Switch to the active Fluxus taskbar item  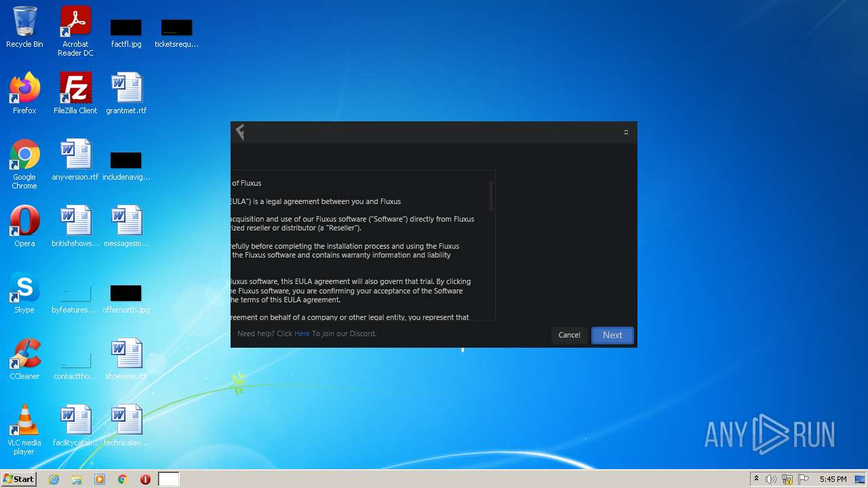click(x=169, y=479)
